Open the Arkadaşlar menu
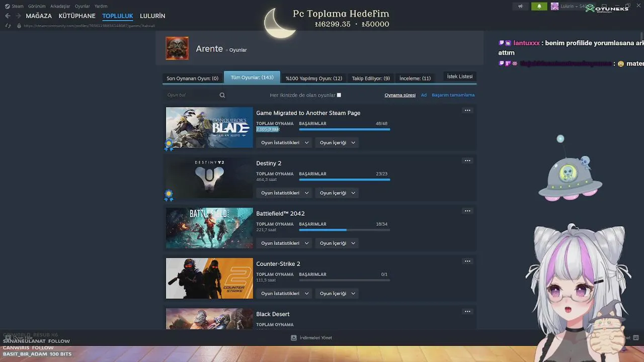This screenshot has width=644, height=362. [60, 6]
